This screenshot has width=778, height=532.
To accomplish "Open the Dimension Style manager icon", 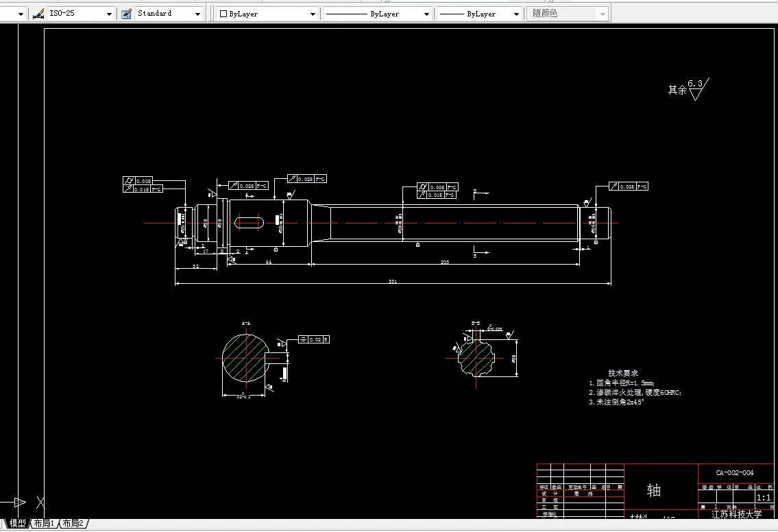I will pos(38,14).
